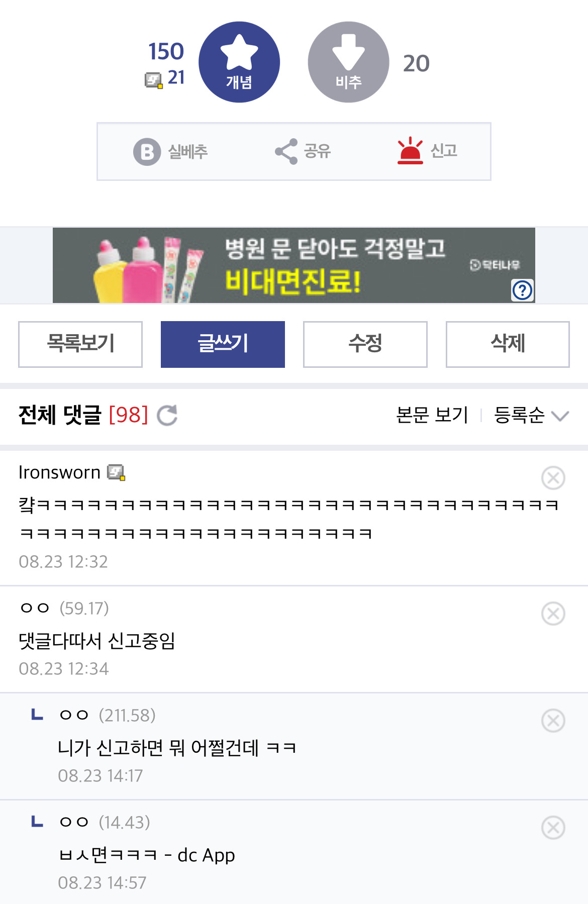Viewport: 588px width, 904px height.
Task: Open the Ironsworn user nickname
Action: pos(59,472)
